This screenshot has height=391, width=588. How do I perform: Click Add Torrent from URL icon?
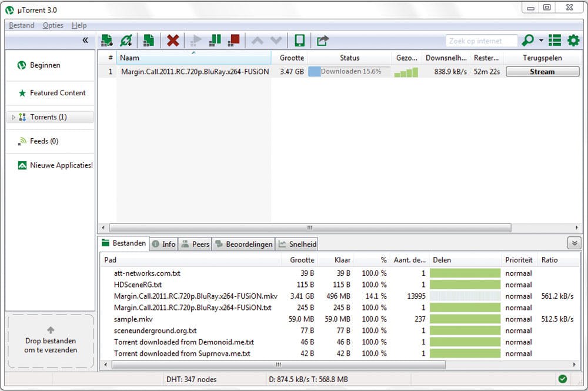click(126, 41)
